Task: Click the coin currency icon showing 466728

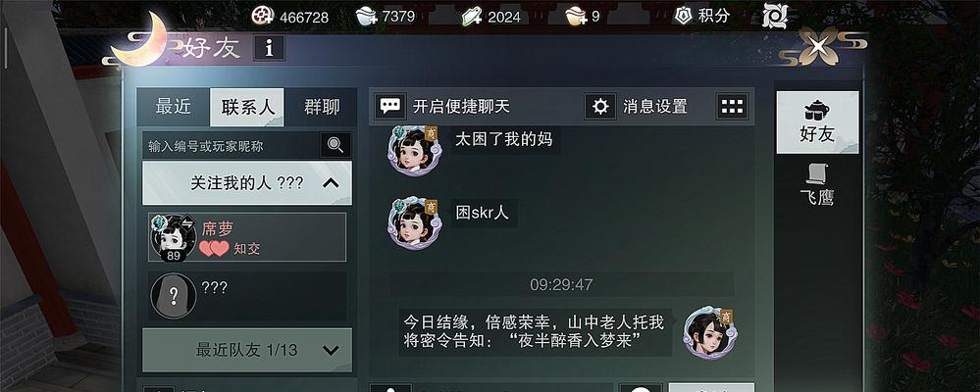Action: (263, 16)
